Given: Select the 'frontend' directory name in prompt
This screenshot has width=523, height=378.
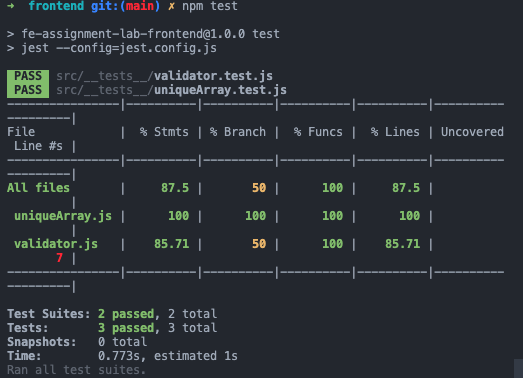Looking at the screenshot, I should pyautogui.click(x=56, y=6).
